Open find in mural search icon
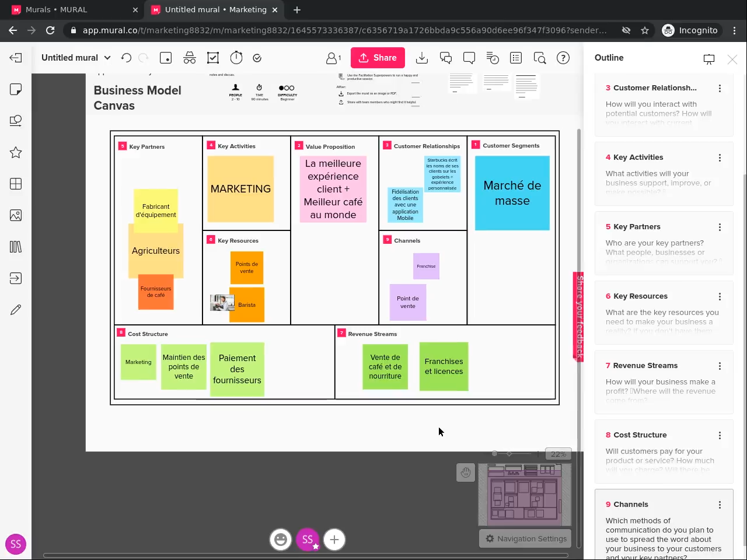 tap(540, 58)
